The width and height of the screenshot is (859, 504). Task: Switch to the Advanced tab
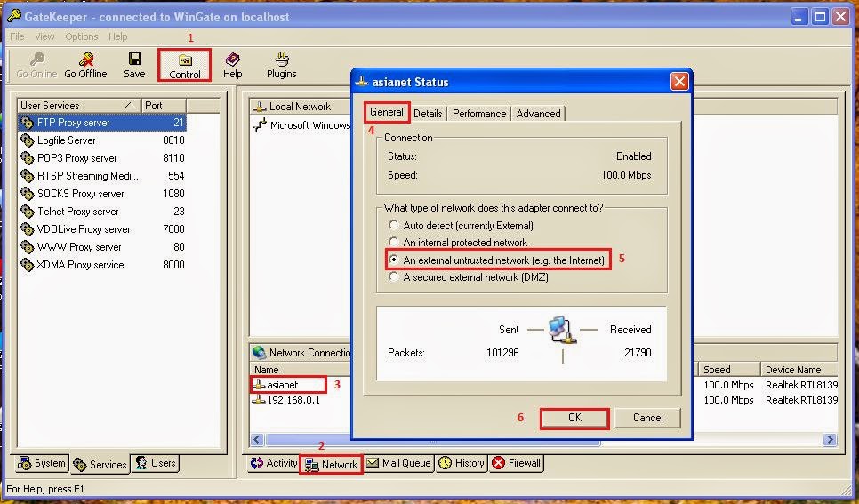coord(539,114)
